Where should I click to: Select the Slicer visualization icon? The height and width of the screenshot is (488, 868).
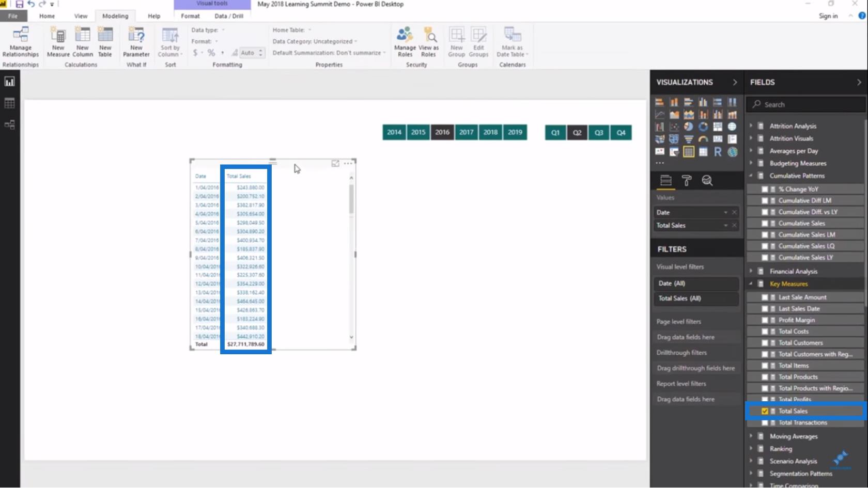point(674,152)
